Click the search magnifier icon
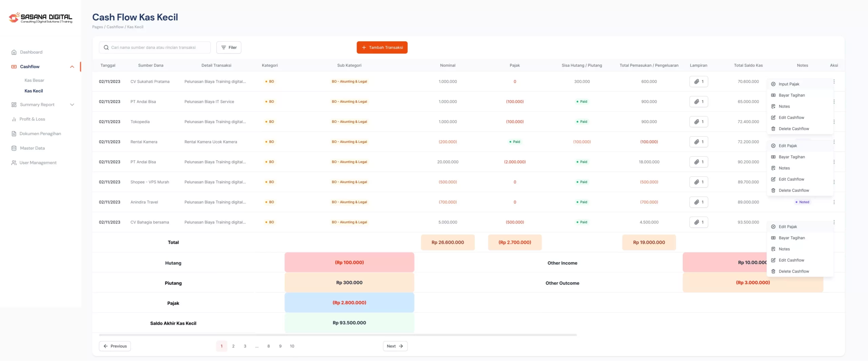This screenshot has width=868, height=361. click(106, 47)
